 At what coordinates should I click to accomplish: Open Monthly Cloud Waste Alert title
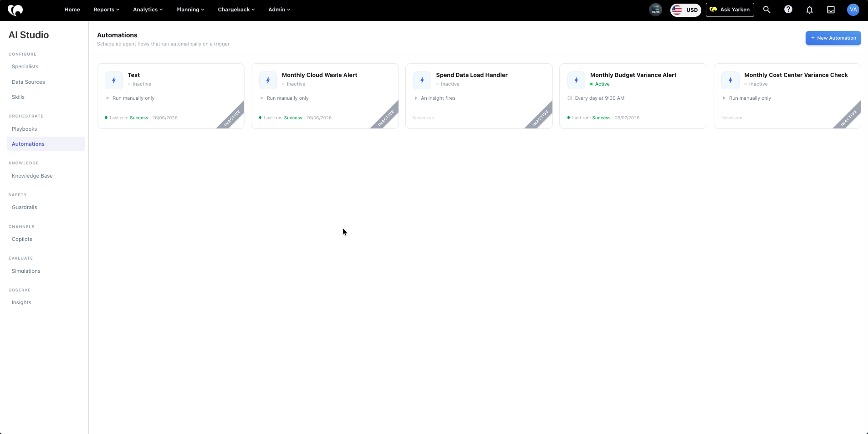tap(319, 75)
